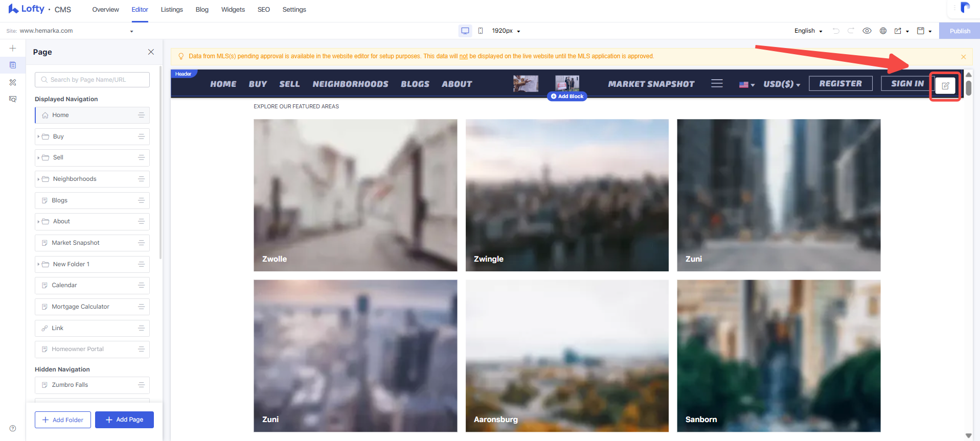The height and width of the screenshot is (441, 980).
Task: Dismiss the MLS pending approval notice
Action: [963, 57]
